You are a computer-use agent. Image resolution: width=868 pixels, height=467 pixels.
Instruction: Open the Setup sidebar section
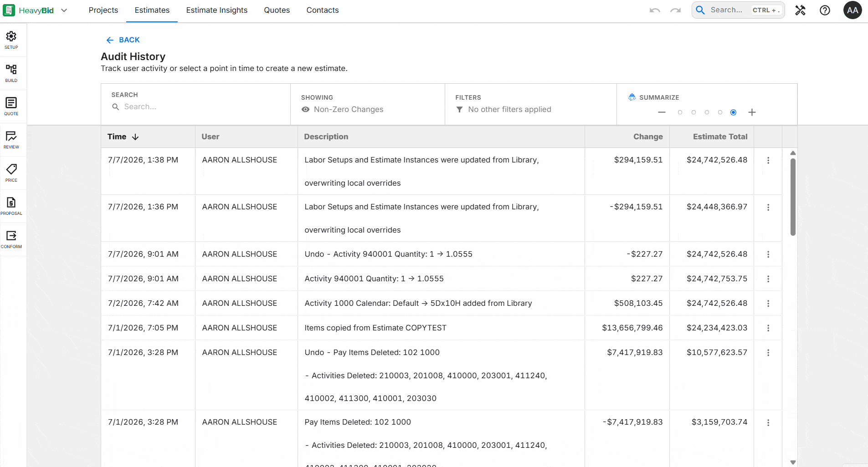(11, 40)
